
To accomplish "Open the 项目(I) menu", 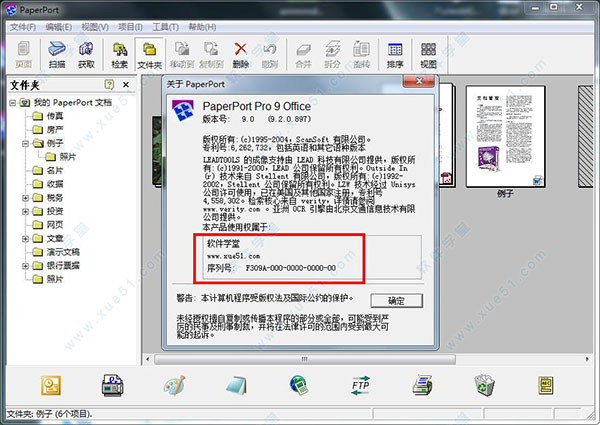I will 130,27.
